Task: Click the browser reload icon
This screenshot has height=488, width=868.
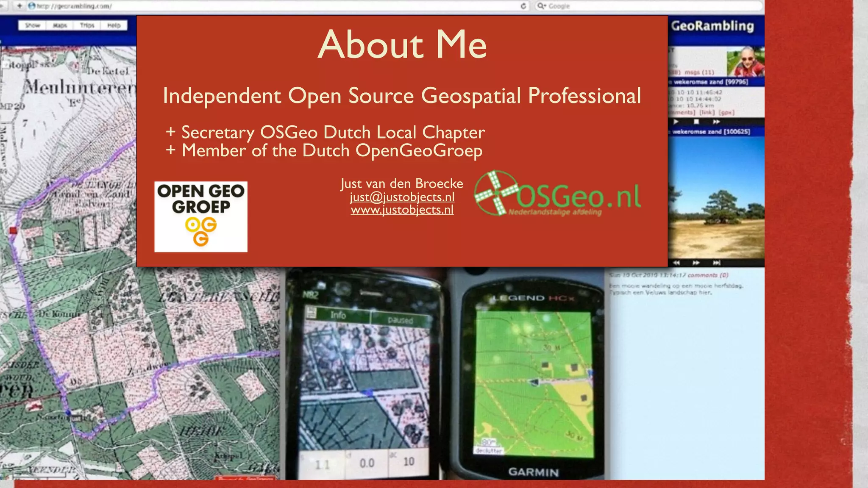Action: [523, 6]
